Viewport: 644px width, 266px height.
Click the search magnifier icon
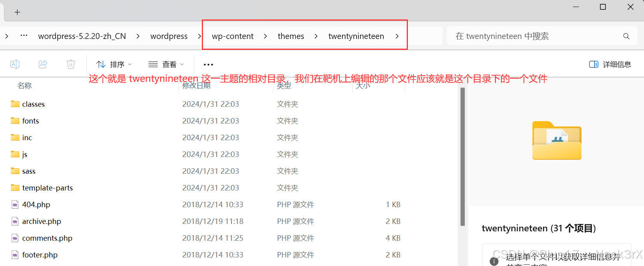coord(626,36)
